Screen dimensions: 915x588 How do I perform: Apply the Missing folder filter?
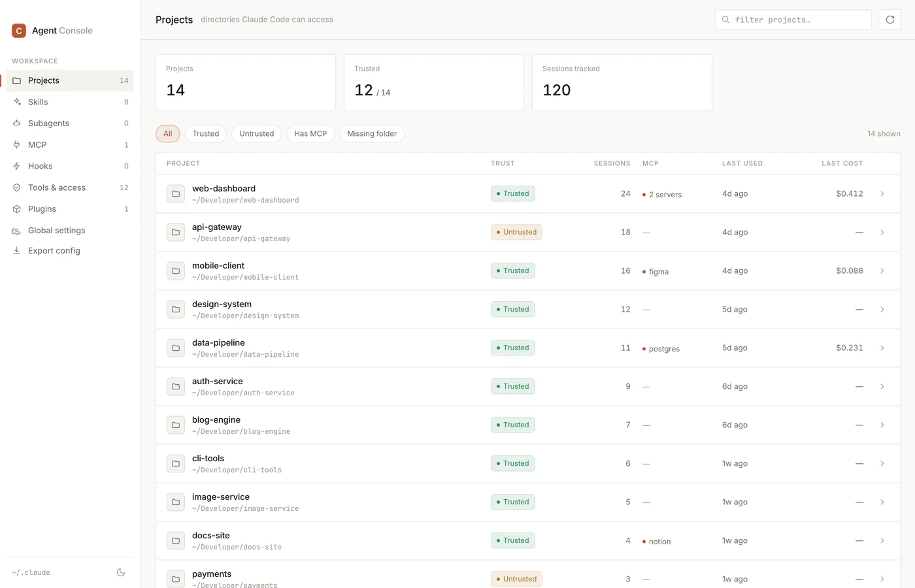tap(372, 133)
